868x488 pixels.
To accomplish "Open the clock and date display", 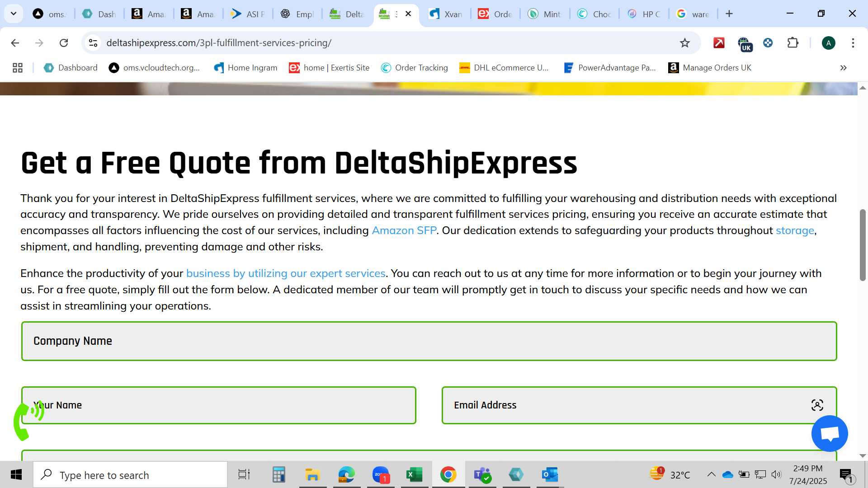I will coord(808,475).
